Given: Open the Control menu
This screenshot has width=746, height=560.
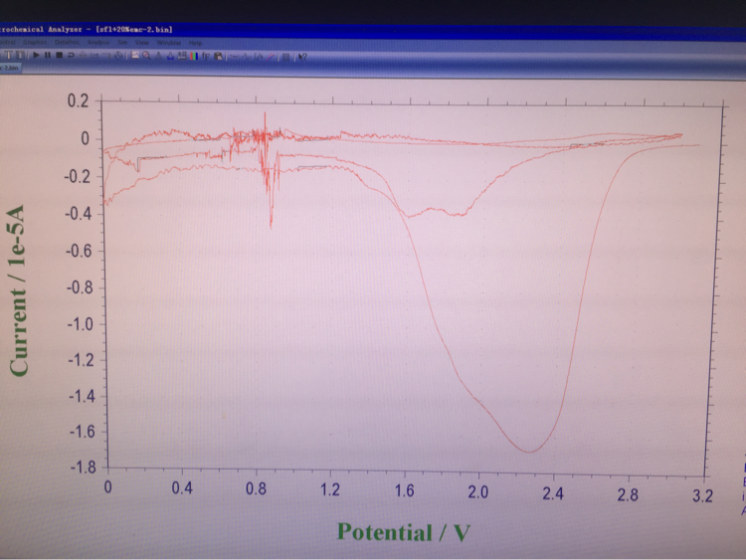Looking at the screenshot, I should click(8, 43).
